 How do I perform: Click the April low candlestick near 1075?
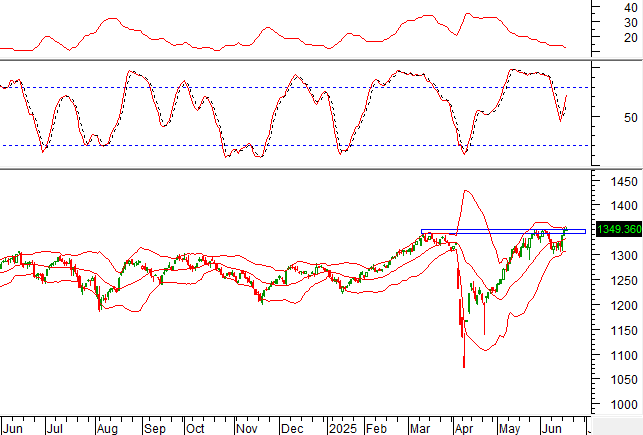click(464, 353)
